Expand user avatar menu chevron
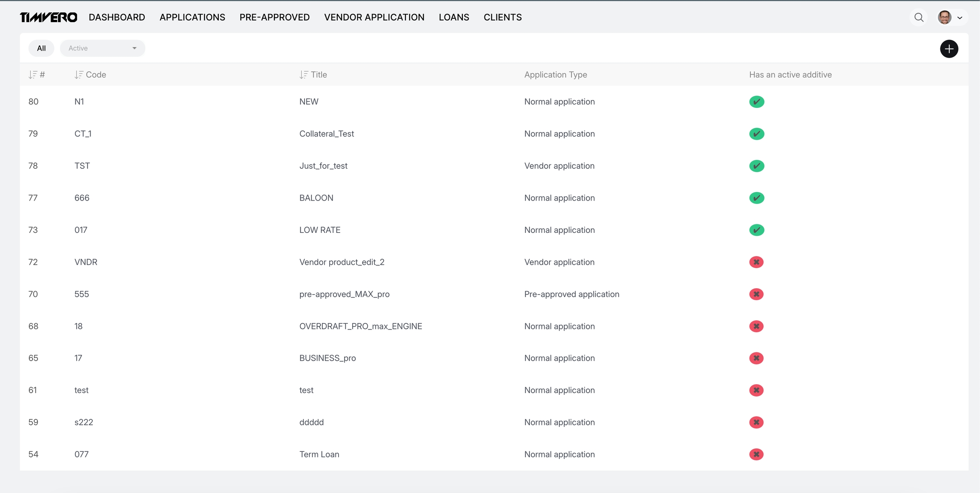The height and width of the screenshot is (493, 980). tap(960, 18)
